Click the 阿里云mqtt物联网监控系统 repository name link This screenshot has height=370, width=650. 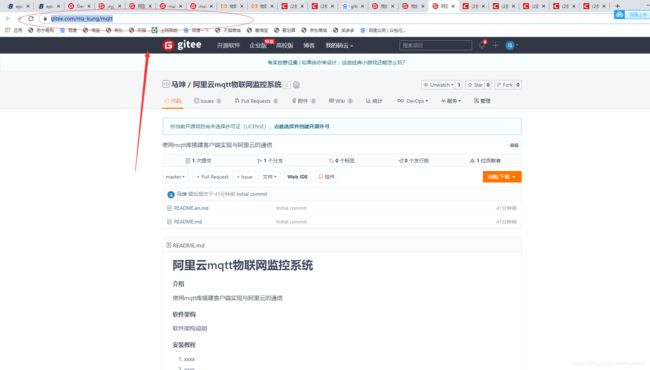237,85
